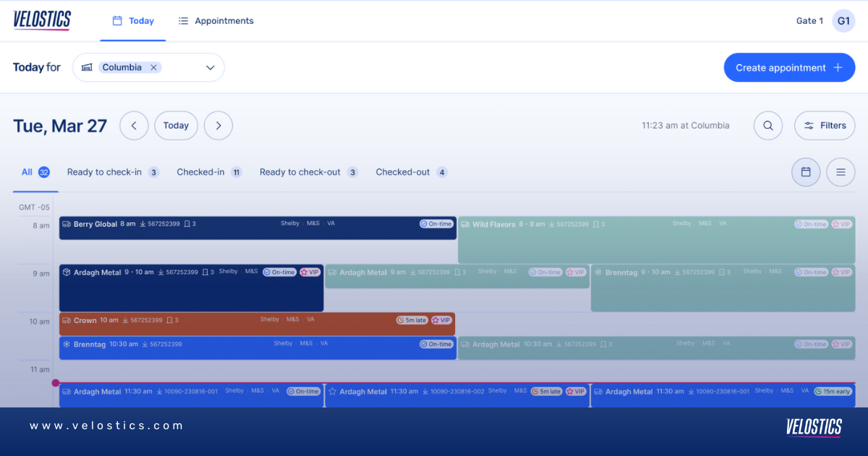Click the VIP badge on Ardagh Metal 9 - 10 am

point(310,272)
